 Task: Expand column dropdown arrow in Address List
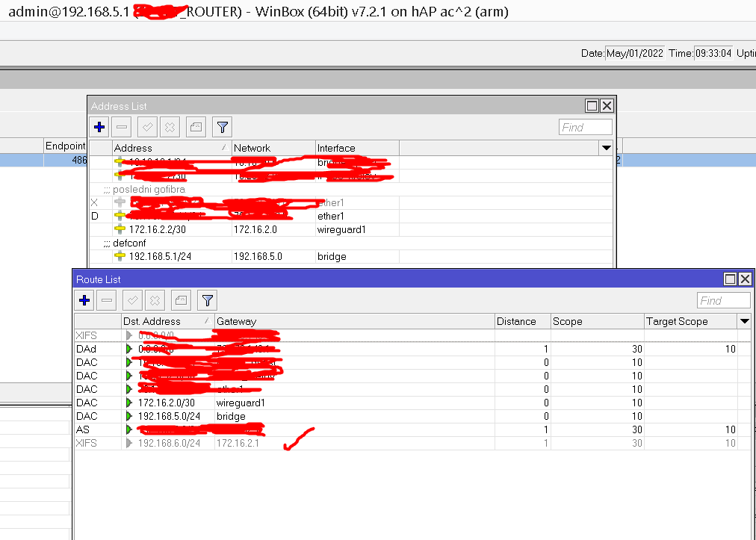coord(606,148)
